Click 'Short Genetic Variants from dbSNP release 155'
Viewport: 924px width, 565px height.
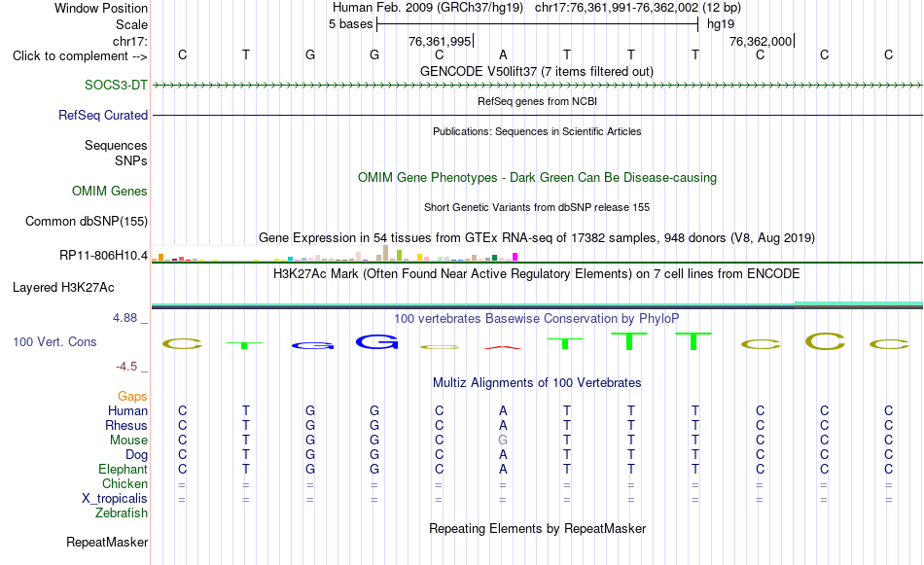click(x=537, y=207)
